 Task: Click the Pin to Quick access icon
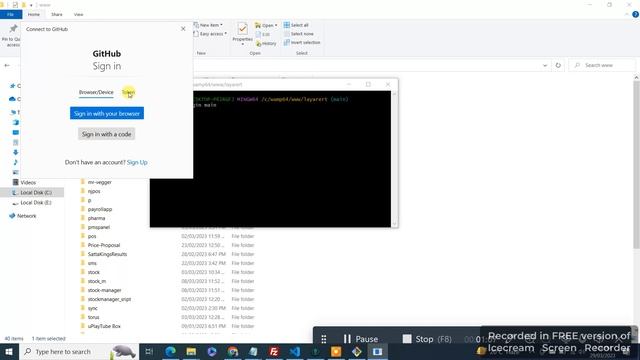coord(13,29)
